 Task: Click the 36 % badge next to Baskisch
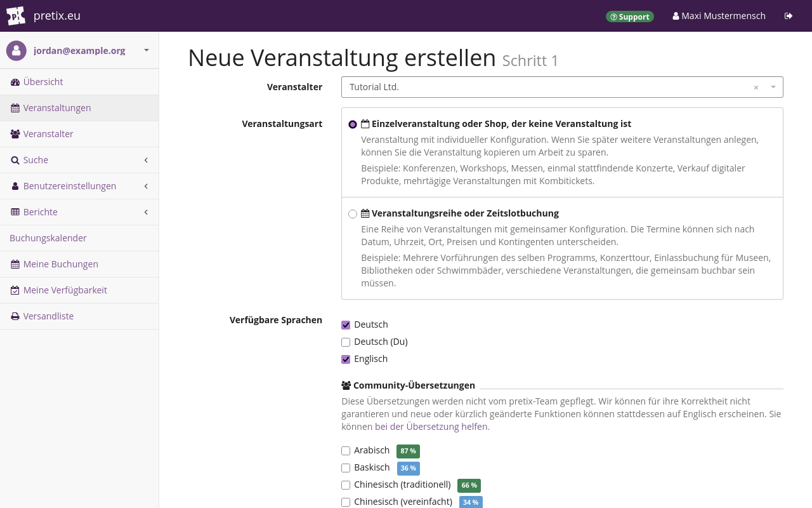(x=409, y=468)
